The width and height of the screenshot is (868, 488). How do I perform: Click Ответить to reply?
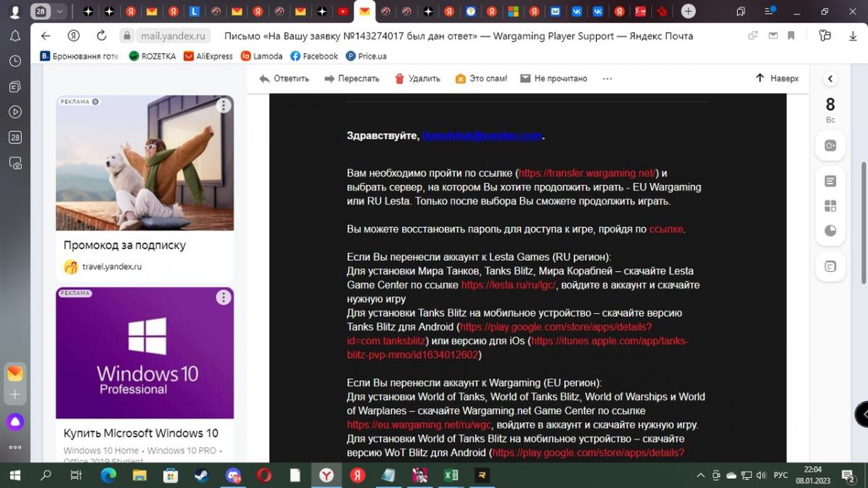click(284, 78)
